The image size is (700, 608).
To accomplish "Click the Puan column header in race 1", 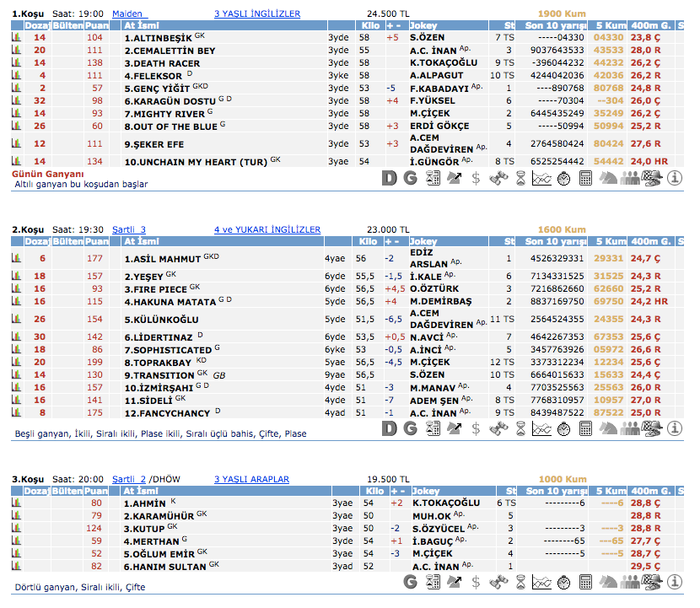I will 96,26.
